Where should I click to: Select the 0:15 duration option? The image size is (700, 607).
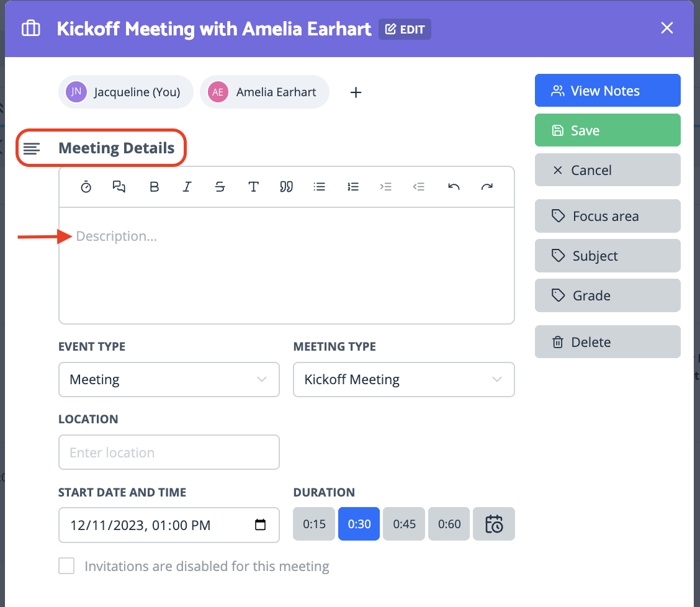[314, 524]
